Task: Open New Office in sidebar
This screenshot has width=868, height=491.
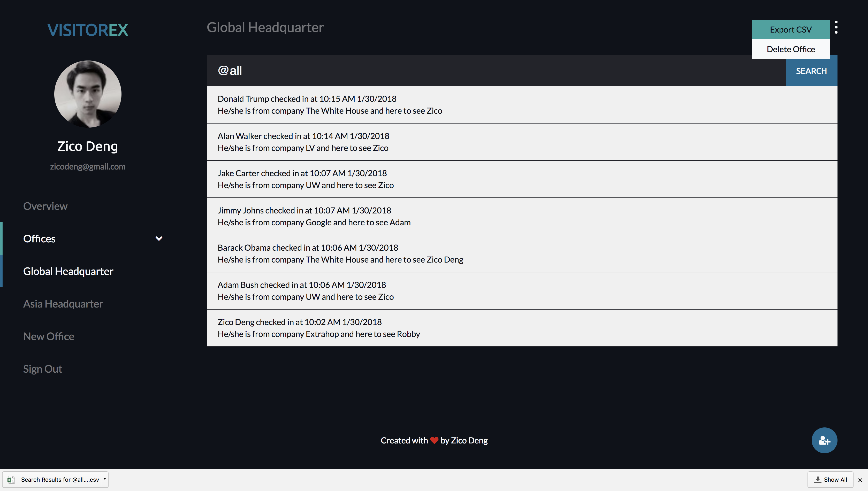Action: coord(49,336)
